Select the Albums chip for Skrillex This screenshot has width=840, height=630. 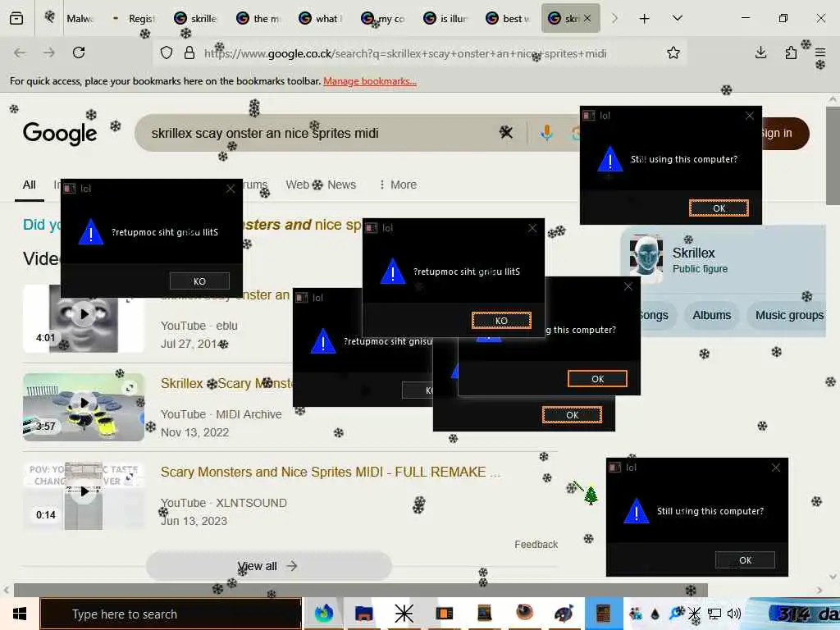coord(711,315)
